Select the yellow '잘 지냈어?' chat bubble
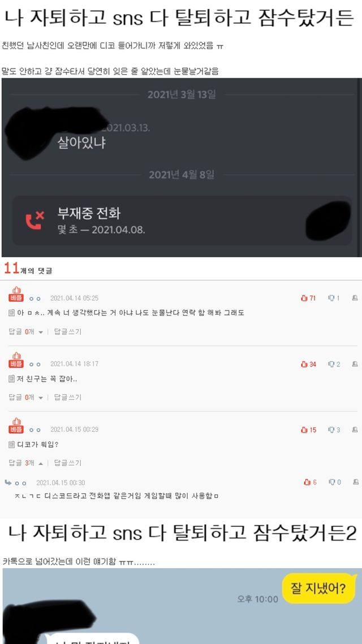The height and width of the screenshot is (644, 362). click(x=318, y=587)
